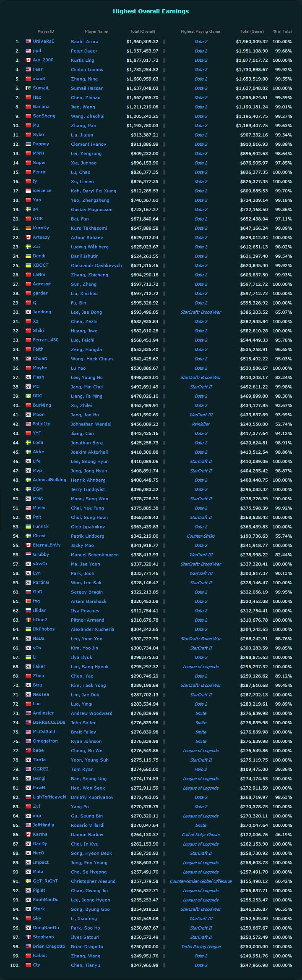Click the Taiwan flag beside bebe
Screen dimensions: 302x980
pyautogui.click(x=29, y=750)
